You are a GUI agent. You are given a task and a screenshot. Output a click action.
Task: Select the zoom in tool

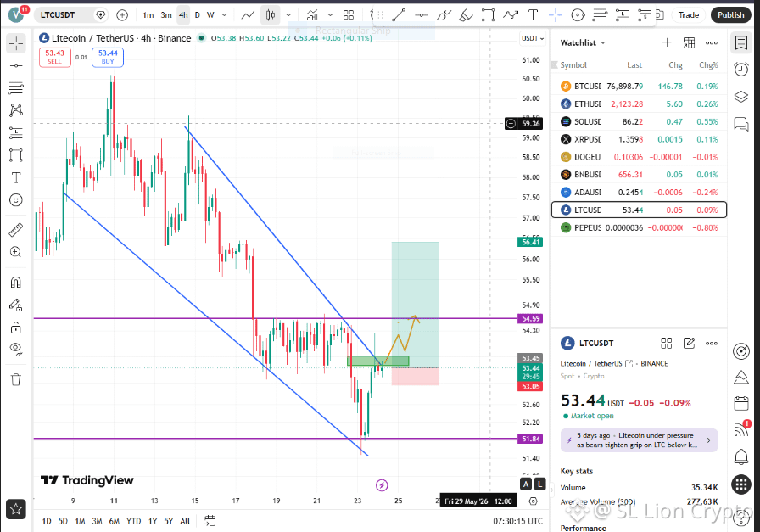[16, 252]
